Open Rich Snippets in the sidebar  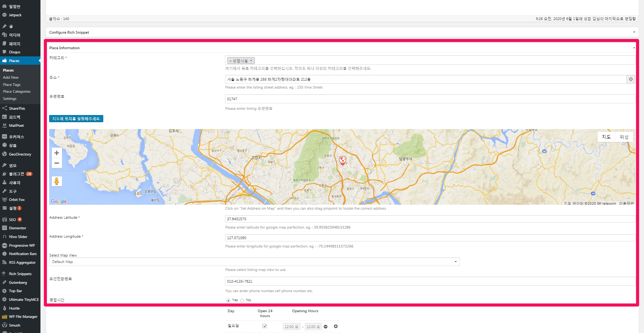(20, 274)
